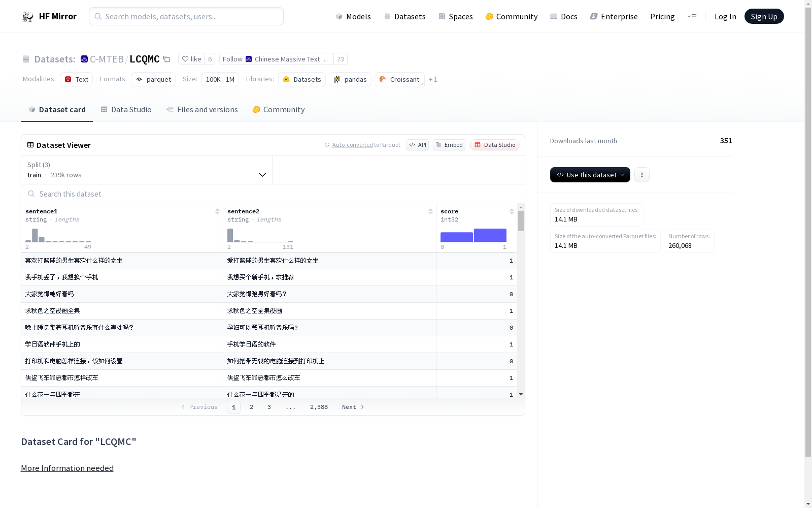Select the Dataset card tab

pos(57,109)
